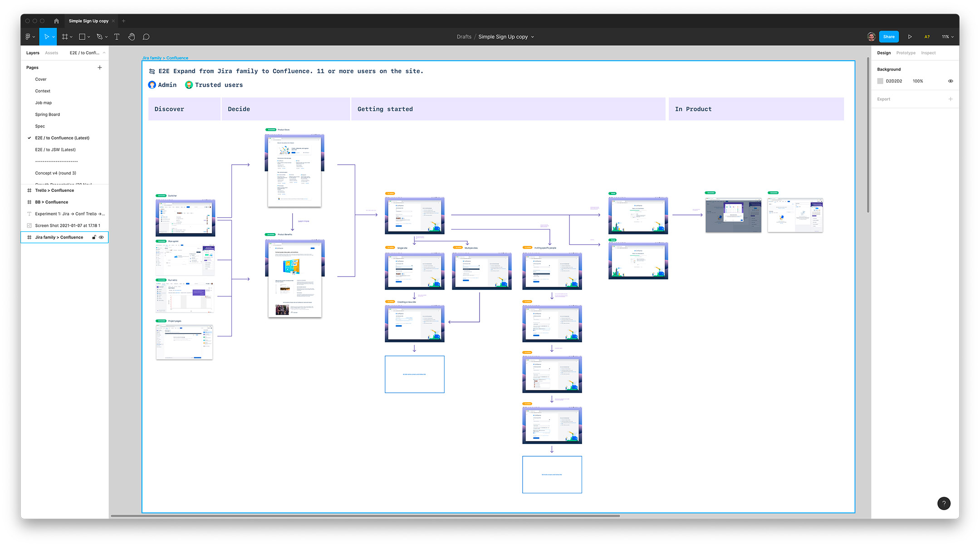
Task: Open the Cover page
Action: [41, 79]
